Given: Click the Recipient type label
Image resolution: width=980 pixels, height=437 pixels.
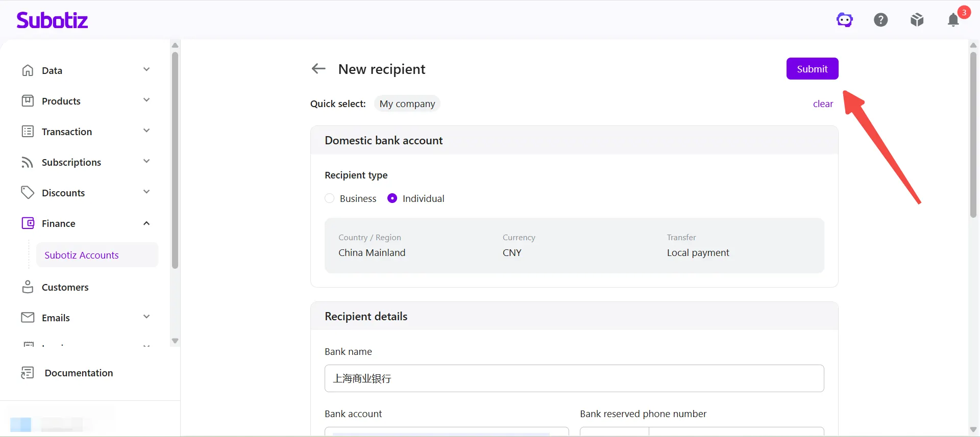Looking at the screenshot, I should tap(356, 175).
